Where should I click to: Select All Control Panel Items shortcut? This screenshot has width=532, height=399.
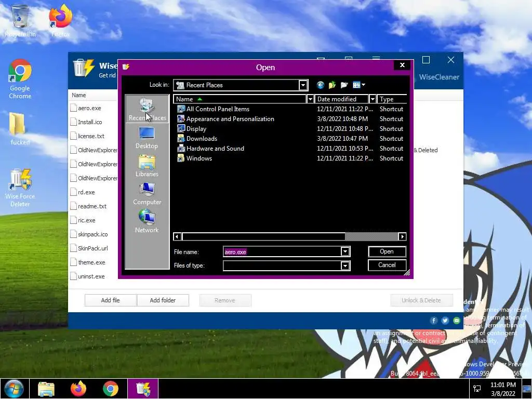click(x=290, y=109)
